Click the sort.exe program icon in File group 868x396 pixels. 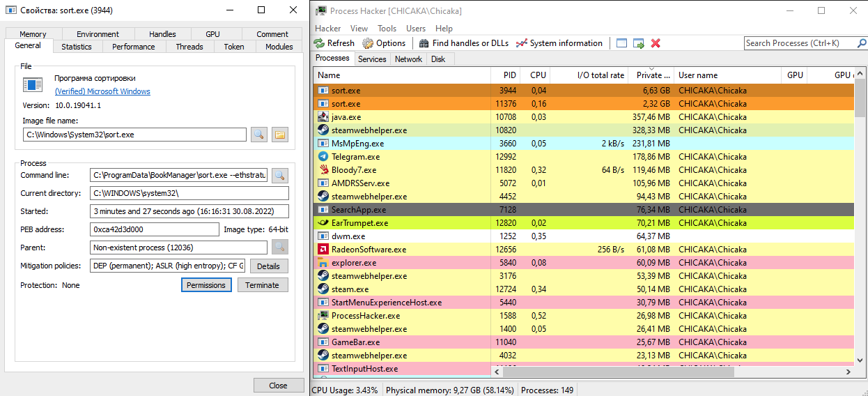33,84
